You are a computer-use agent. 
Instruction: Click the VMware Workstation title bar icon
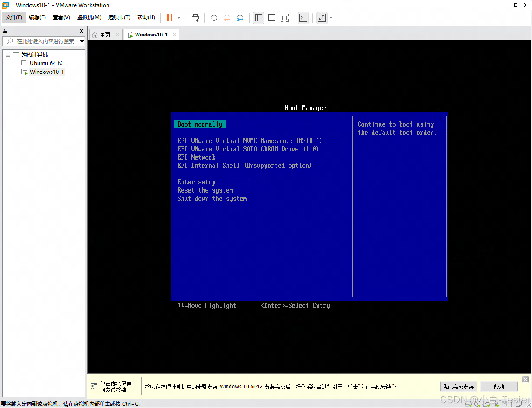coord(6,5)
